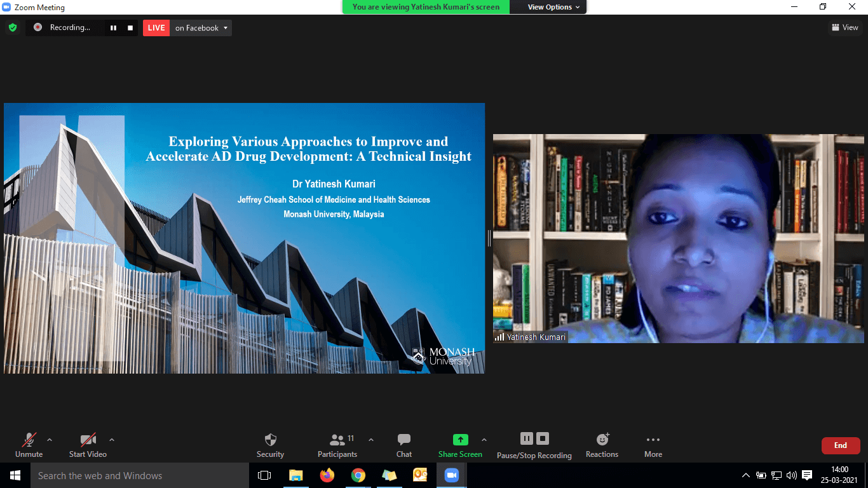Click the Unmute microphone button
Viewport: 868px width, 488px height.
[29, 445]
